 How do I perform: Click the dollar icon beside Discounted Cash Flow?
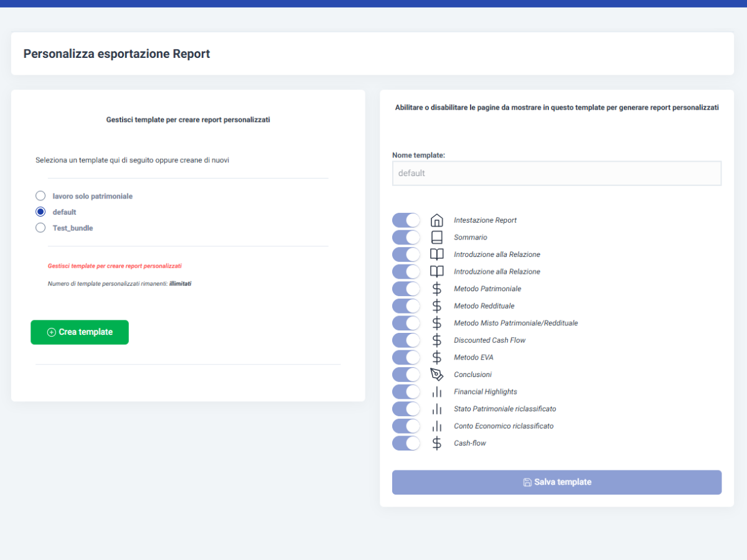point(437,340)
